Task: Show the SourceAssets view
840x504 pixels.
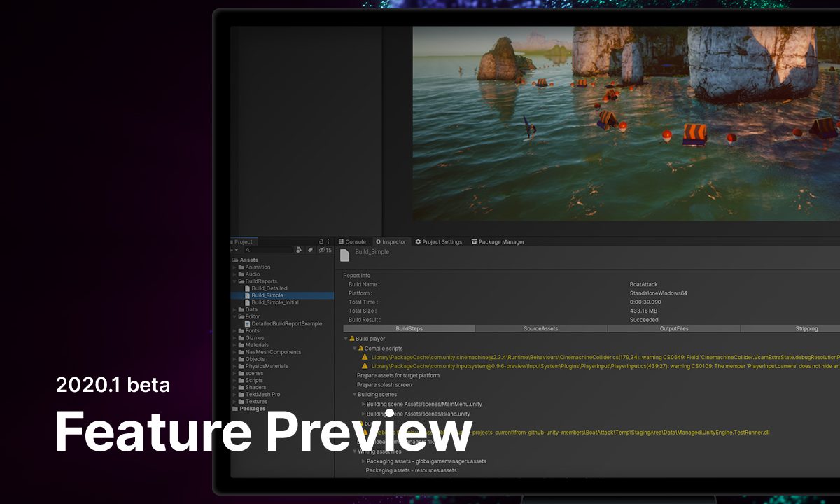Action: pos(541,328)
